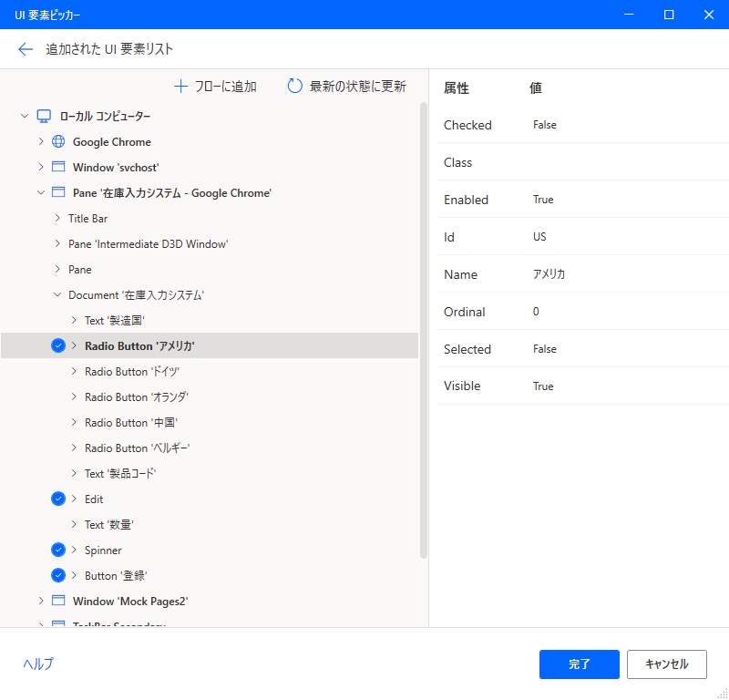Click the Id value 'US'
729x700 pixels.
539,237
